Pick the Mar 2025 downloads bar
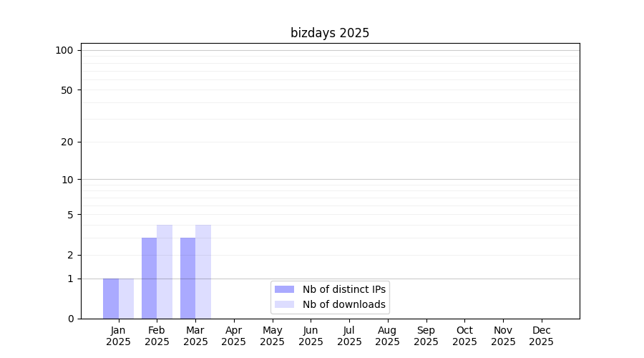Image resolution: width=644 pixels, height=358 pixels. [x=203, y=272]
